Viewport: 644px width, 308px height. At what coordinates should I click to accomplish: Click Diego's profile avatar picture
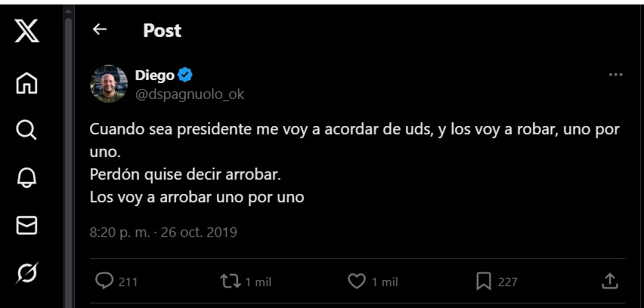[109, 84]
